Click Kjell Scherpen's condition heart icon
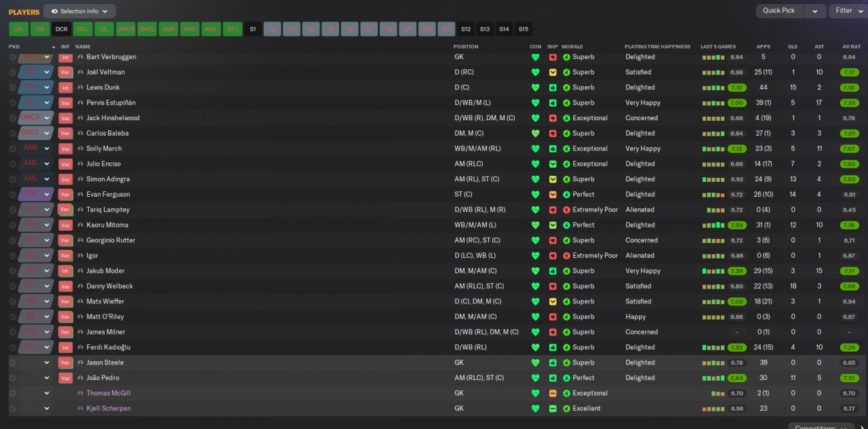 coord(535,409)
